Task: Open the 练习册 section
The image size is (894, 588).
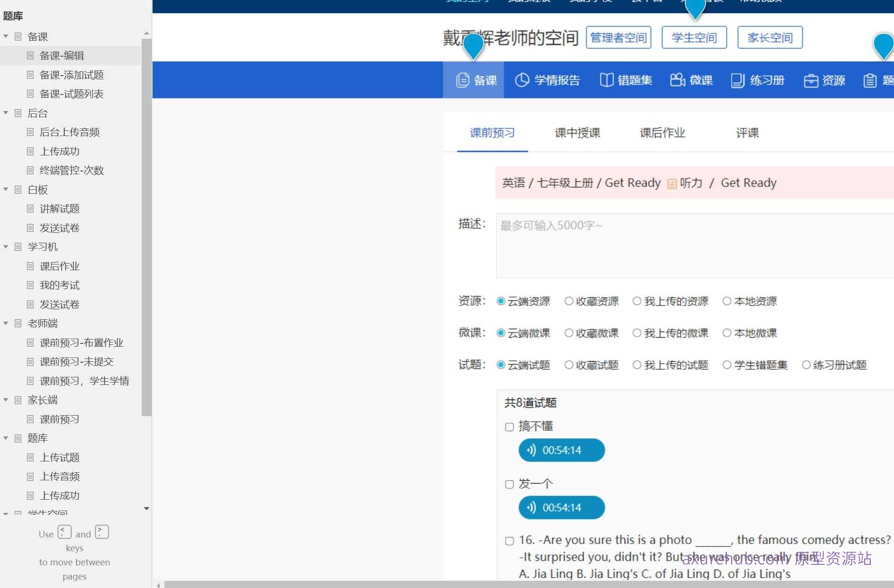Action: click(757, 80)
